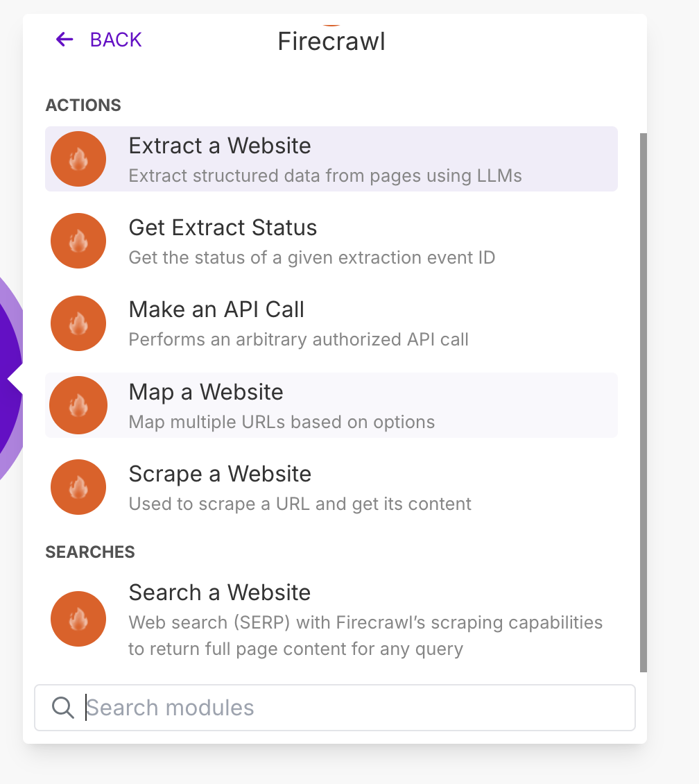699x784 pixels.
Task: Choose the Get Extract Status module
Action: (223, 228)
